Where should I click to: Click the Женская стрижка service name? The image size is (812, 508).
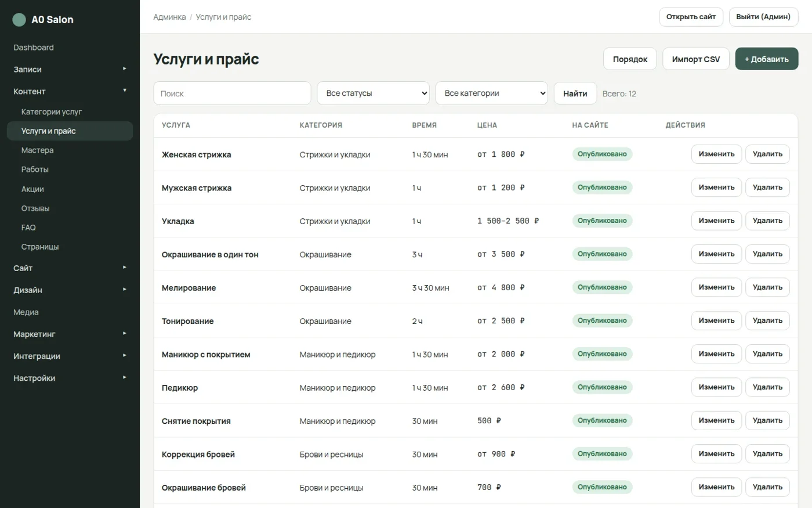[x=196, y=154]
